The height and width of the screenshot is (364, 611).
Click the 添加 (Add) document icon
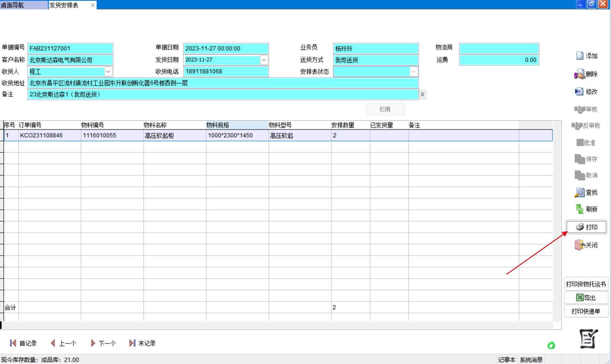580,56
